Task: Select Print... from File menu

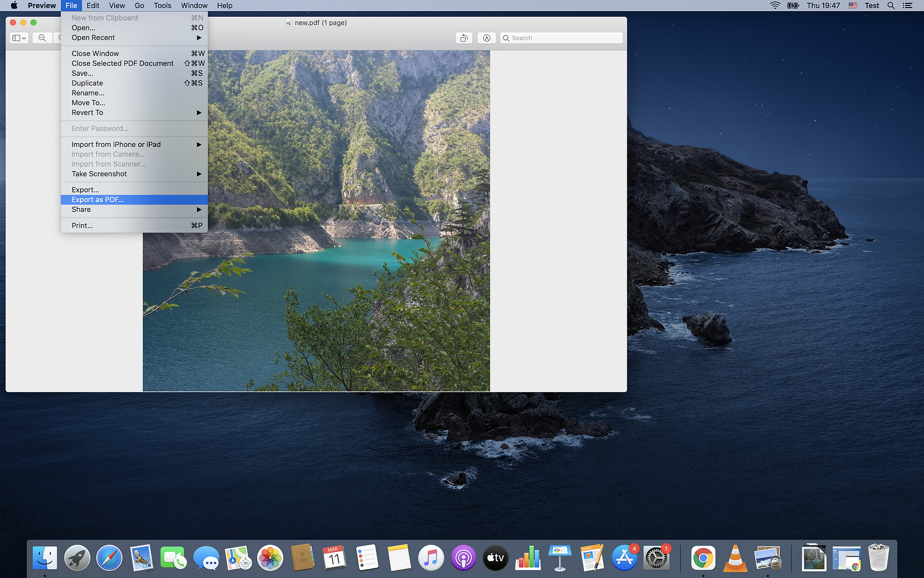Action: click(83, 225)
